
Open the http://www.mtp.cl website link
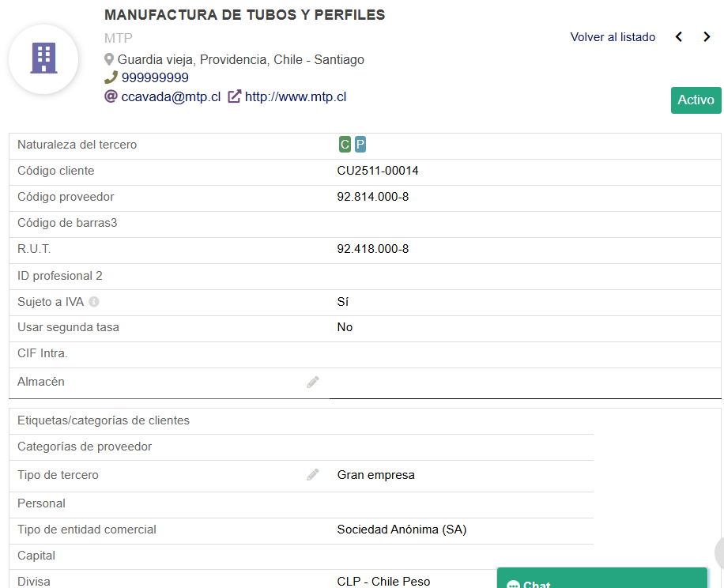[295, 96]
